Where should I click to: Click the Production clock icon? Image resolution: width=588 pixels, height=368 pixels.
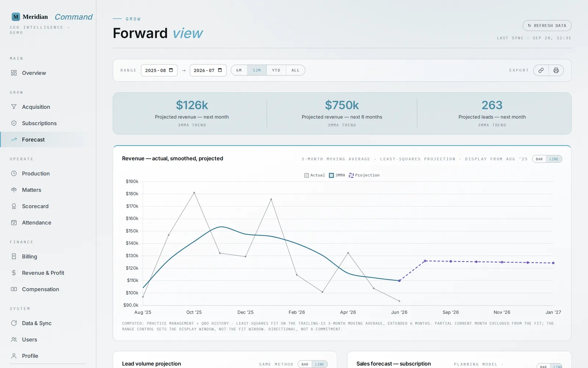pos(14,173)
